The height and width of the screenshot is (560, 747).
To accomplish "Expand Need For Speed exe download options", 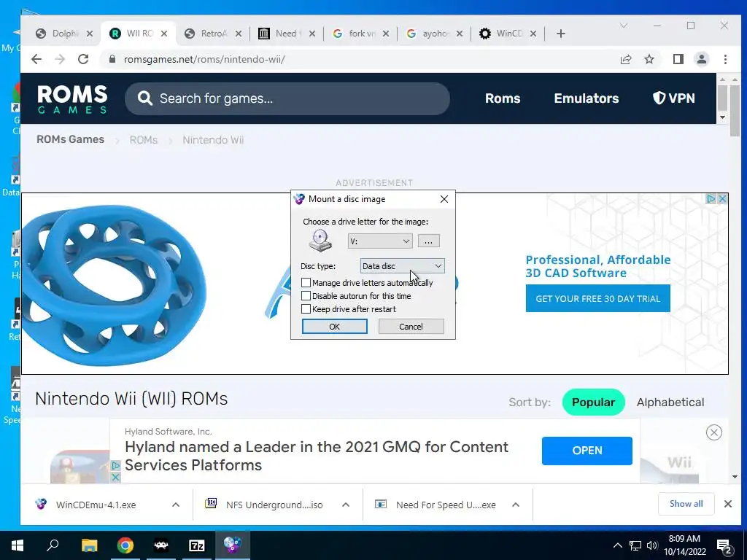I will (516, 505).
